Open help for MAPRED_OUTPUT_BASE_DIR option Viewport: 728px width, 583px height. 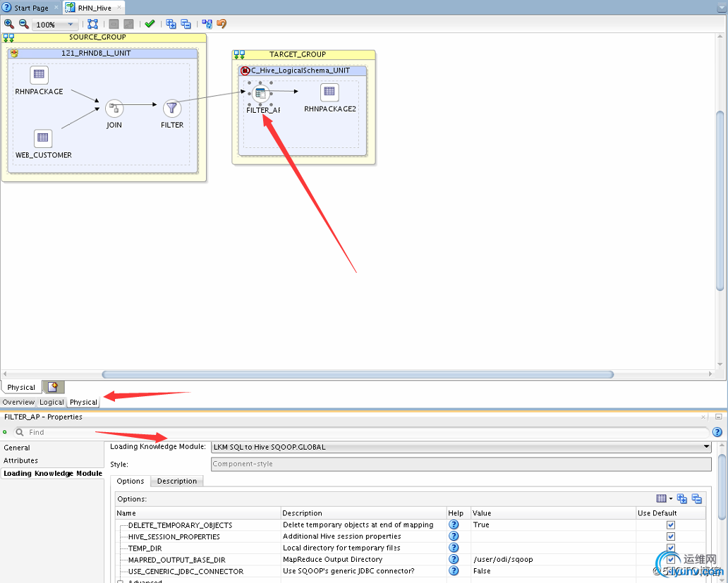454,559
